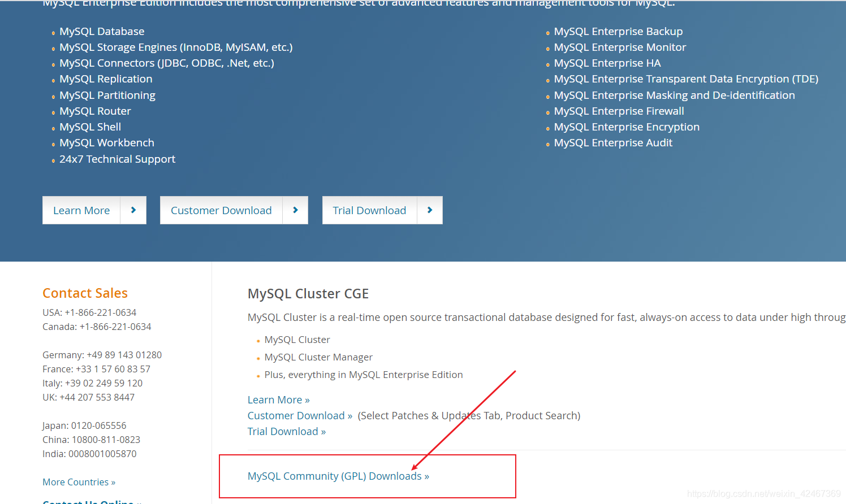Select the MySQL Enterprise HA entry
846x504 pixels.
[x=607, y=63]
